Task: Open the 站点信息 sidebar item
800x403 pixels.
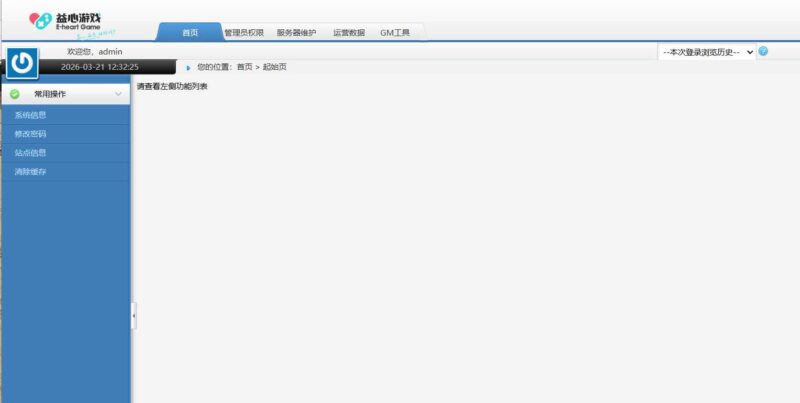Action: pos(30,153)
